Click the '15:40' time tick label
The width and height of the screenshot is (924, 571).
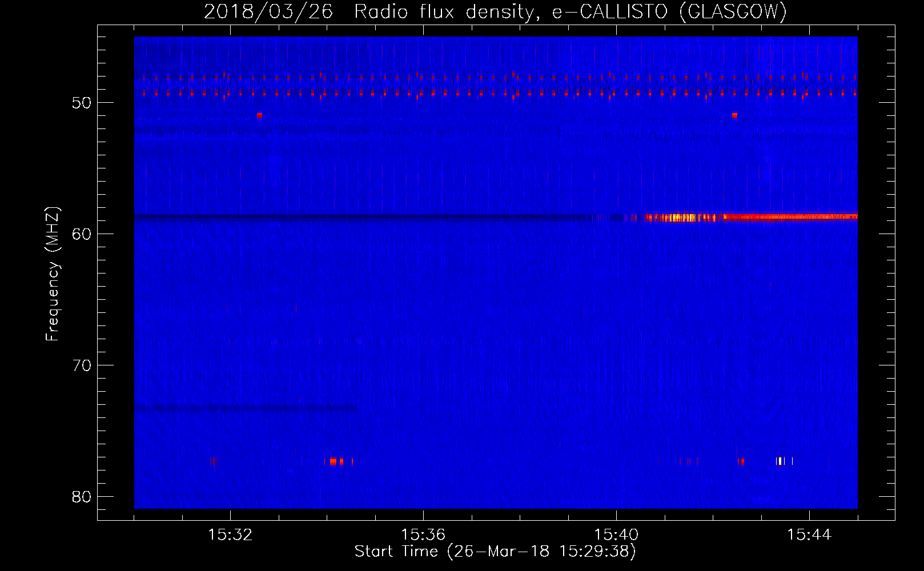pyautogui.click(x=616, y=535)
